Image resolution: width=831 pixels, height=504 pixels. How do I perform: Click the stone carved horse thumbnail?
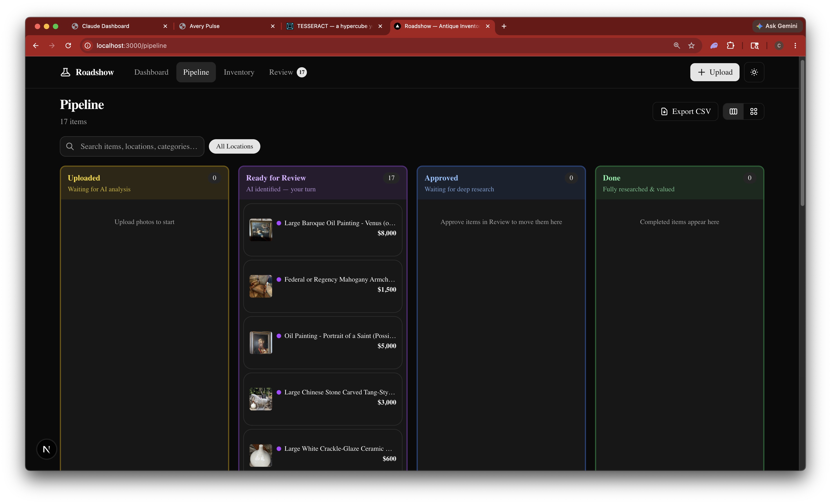point(261,399)
